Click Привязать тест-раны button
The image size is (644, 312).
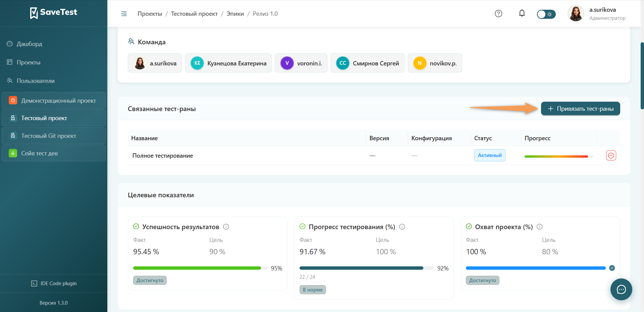pos(580,109)
